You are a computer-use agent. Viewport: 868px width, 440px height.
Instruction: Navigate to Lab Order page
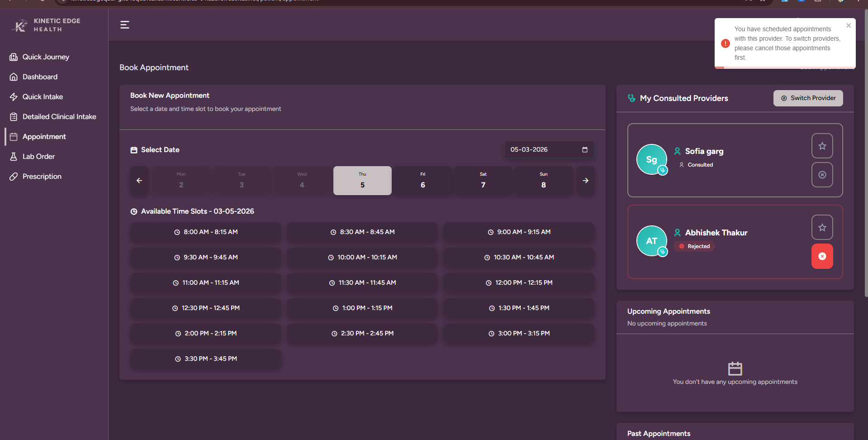pyautogui.click(x=38, y=157)
